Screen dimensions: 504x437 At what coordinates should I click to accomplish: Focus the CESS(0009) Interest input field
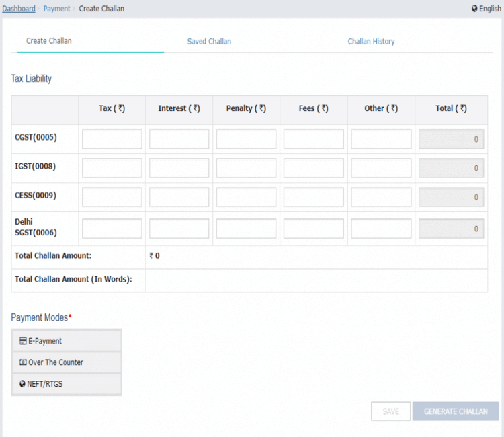coord(179,197)
